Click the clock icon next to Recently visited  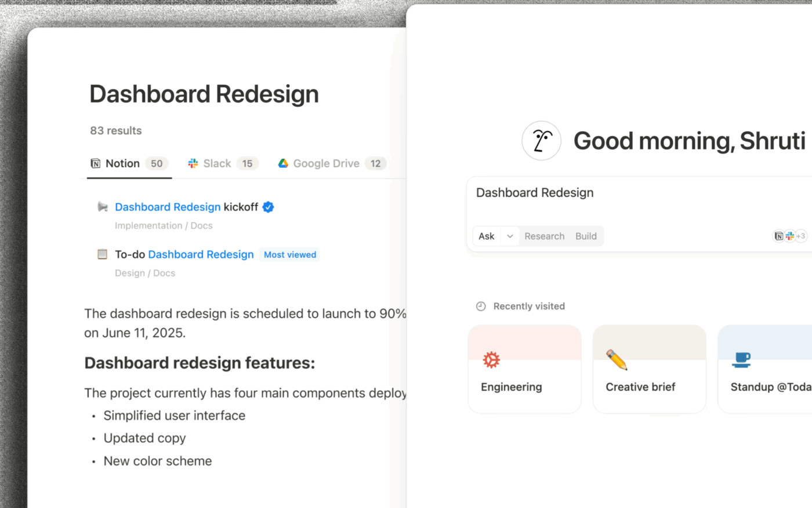(481, 306)
